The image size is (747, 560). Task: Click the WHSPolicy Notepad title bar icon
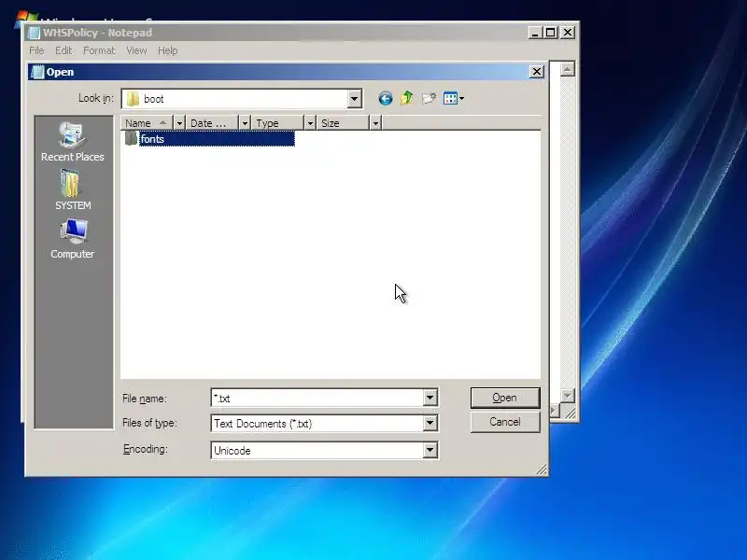pos(34,33)
